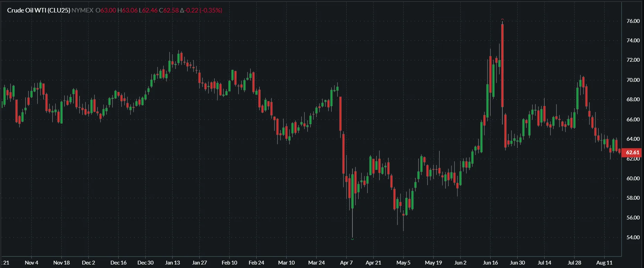Click the Jan 13 date on time axis
The height and width of the screenshot is (268, 644).
(x=172, y=263)
